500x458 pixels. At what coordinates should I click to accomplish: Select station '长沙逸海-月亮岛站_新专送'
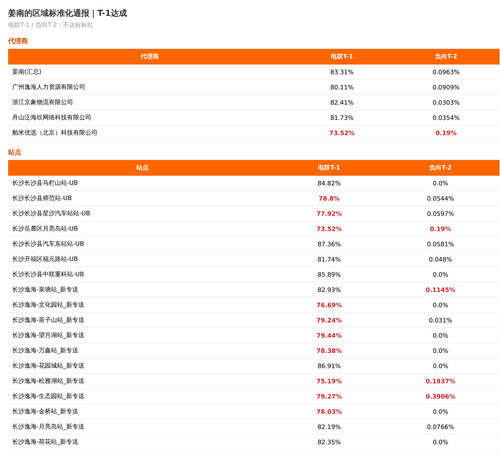point(48,426)
